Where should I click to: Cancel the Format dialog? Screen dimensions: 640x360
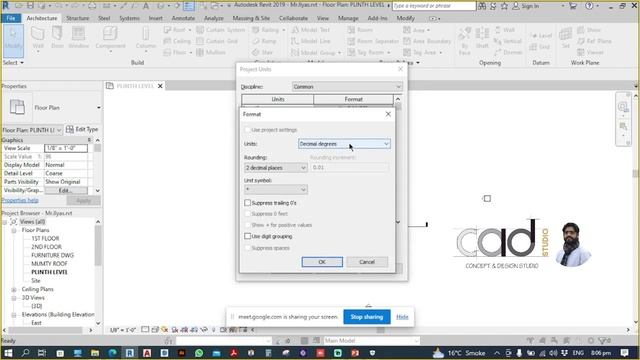[367, 262]
